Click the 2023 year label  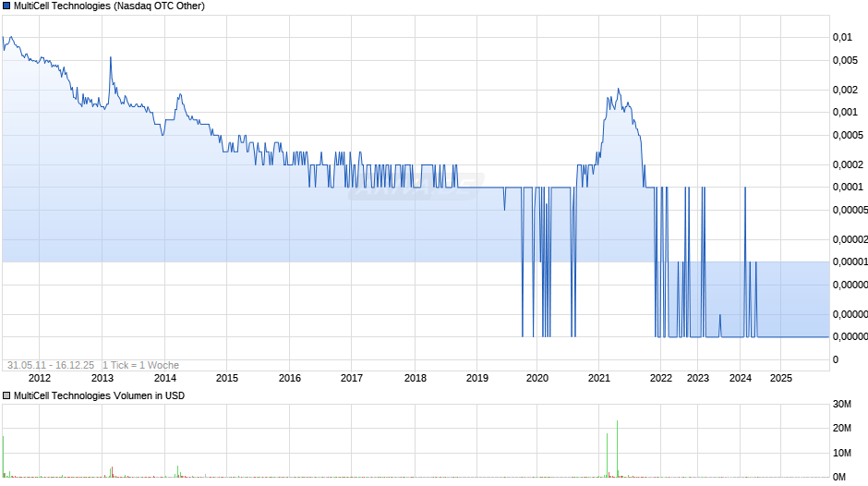(698, 378)
